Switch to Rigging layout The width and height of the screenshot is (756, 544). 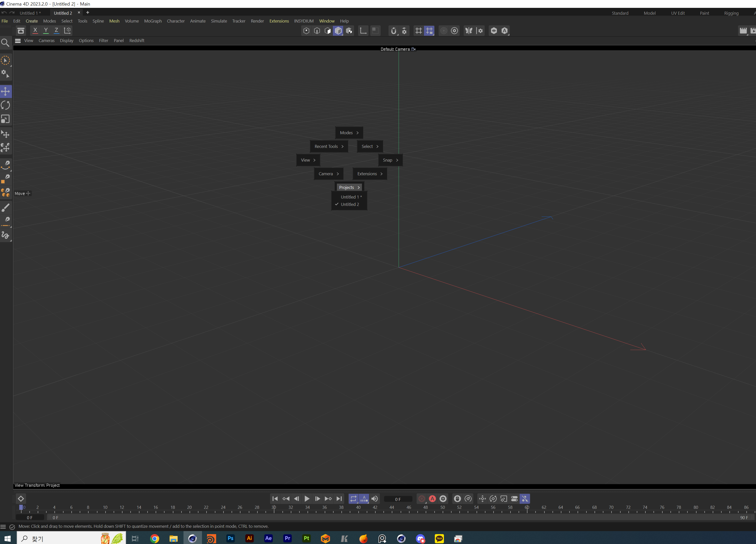point(731,13)
